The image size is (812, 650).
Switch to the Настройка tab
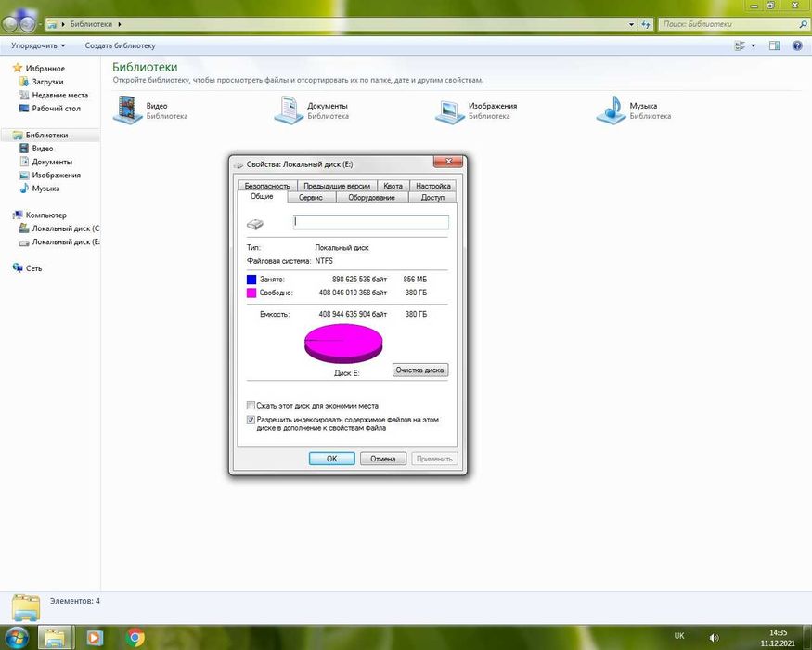tap(433, 186)
